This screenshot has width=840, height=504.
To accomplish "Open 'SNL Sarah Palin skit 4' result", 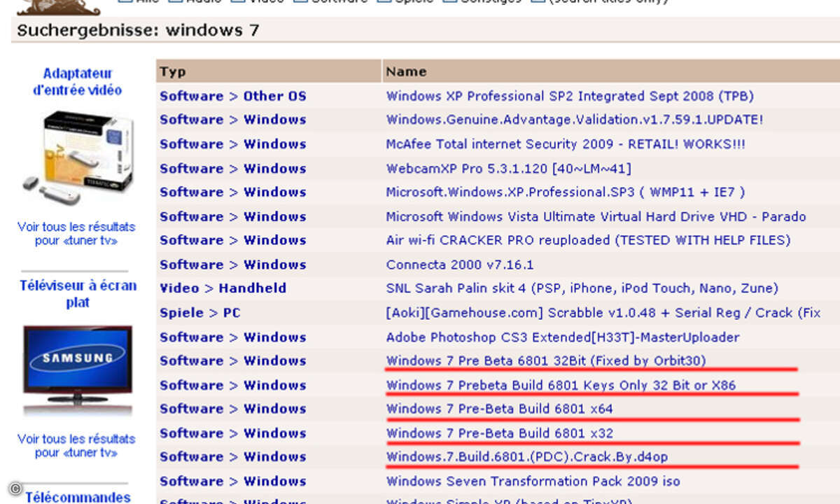I will pos(582,288).
